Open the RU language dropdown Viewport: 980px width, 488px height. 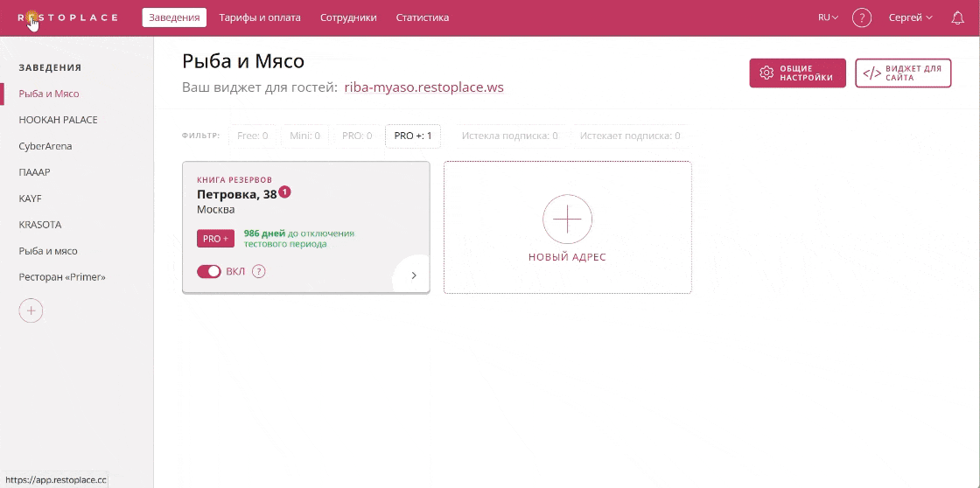(828, 17)
